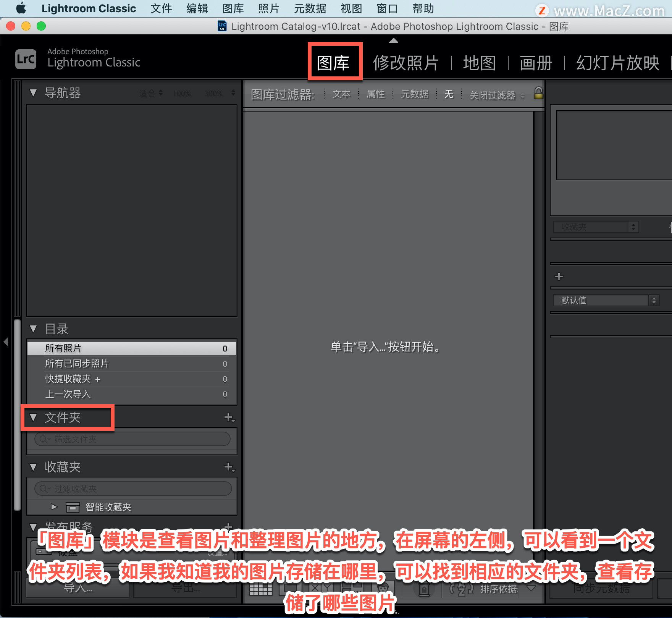Viewport: 672px width, 618px height.
Task: Open the 帮助 menu
Action: pyautogui.click(x=423, y=8)
